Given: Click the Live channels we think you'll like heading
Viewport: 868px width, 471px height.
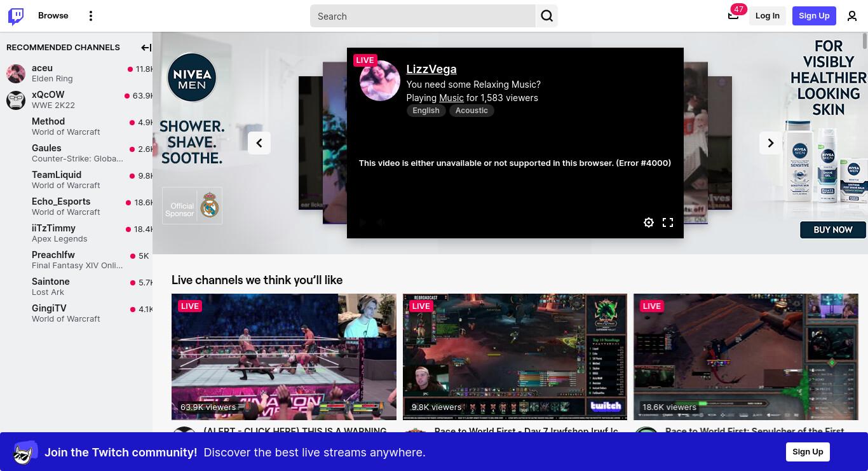Looking at the screenshot, I should click(257, 280).
